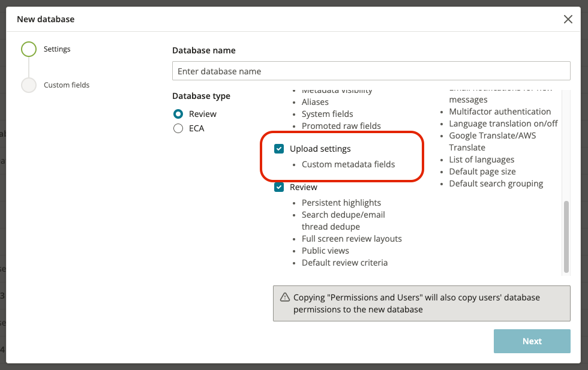Click the Default search grouping item
Viewport: 588px width, 370px height.
click(496, 184)
